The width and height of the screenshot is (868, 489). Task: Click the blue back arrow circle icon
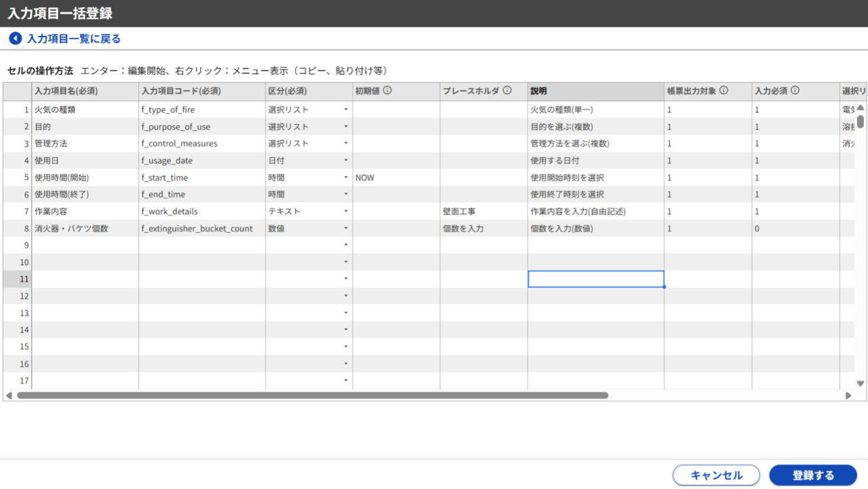coord(15,38)
